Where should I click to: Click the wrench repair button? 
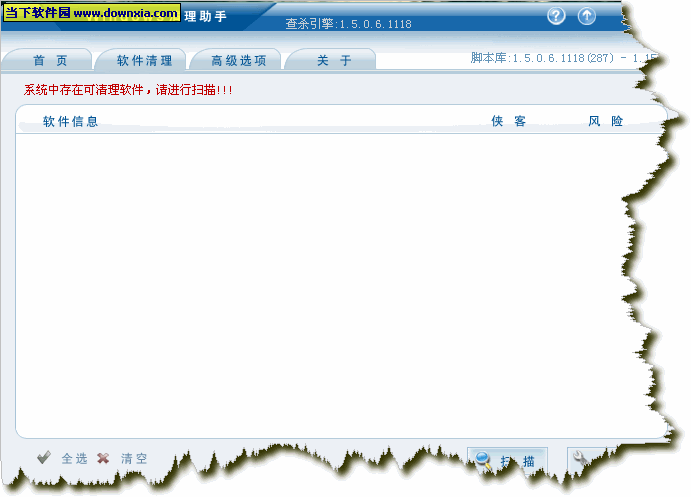[x=580, y=459]
